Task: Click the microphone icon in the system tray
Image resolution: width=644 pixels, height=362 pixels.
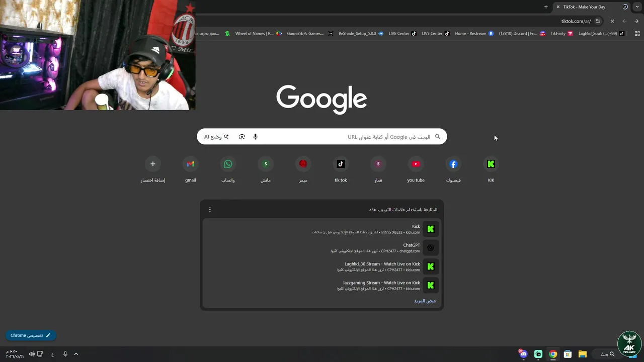Action: pos(65,354)
